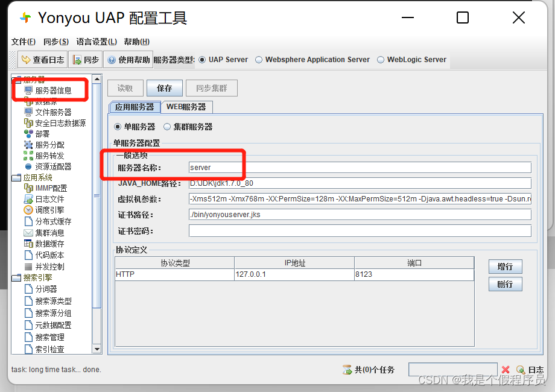The width and height of the screenshot is (555, 392).
Task: Click the 增行 add row button
Action: coord(505,267)
